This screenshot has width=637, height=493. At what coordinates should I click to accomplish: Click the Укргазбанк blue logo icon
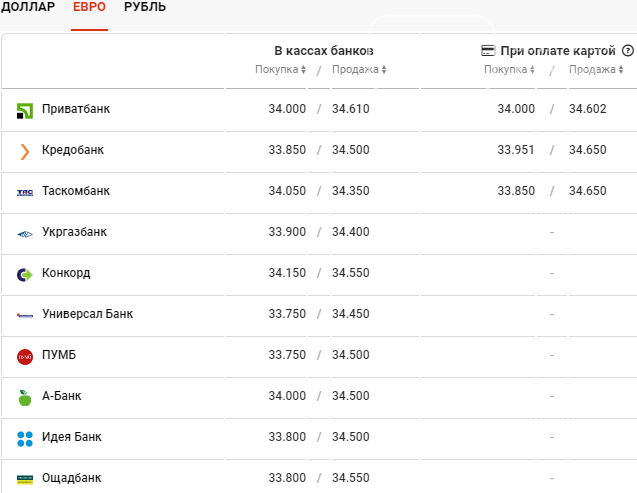click(25, 234)
